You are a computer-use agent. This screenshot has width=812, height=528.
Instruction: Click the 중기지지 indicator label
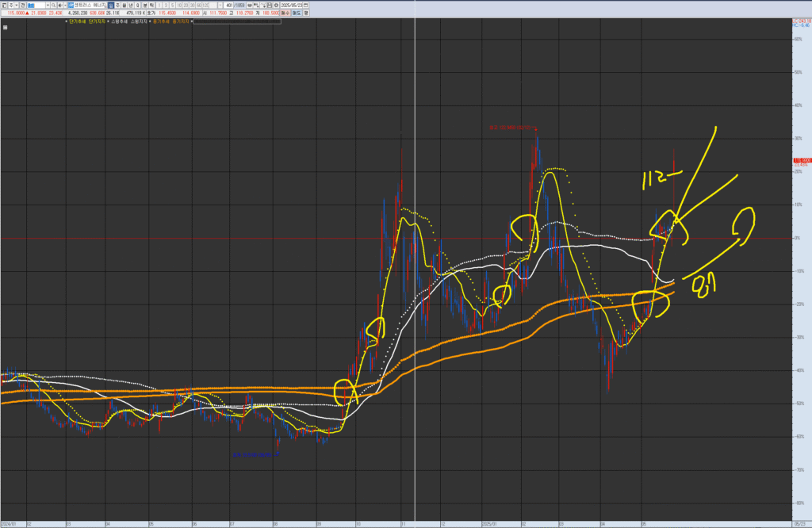point(181,21)
